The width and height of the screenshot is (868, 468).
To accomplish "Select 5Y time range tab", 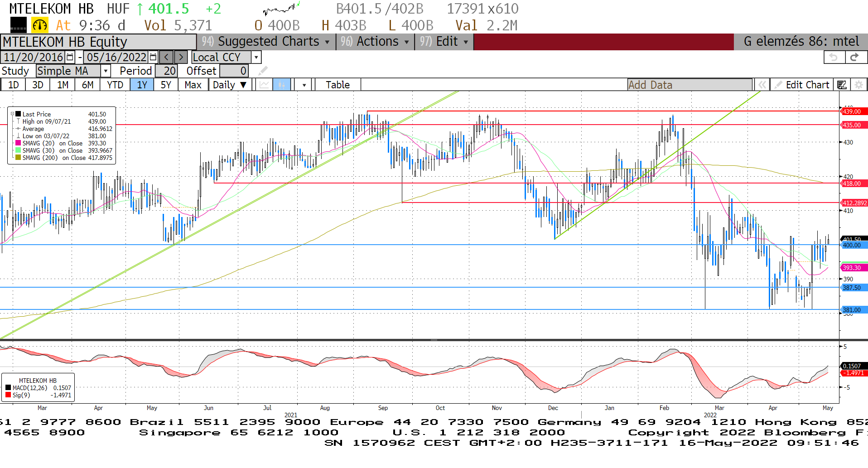I will pos(166,85).
